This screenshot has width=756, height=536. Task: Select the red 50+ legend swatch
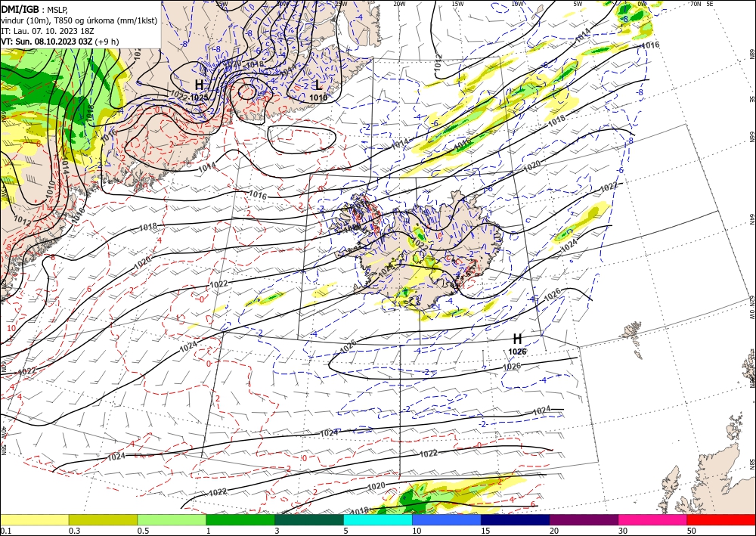(x=721, y=519)
